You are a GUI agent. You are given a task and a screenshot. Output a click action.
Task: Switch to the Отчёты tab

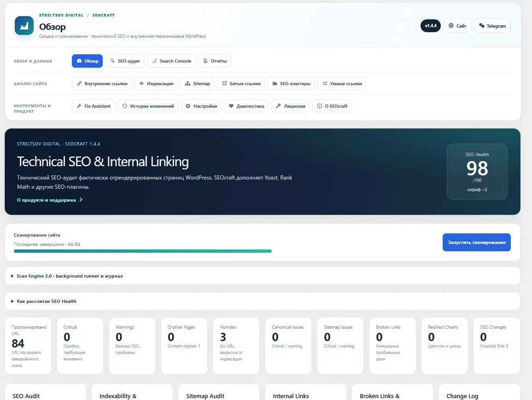click(215, 61)
